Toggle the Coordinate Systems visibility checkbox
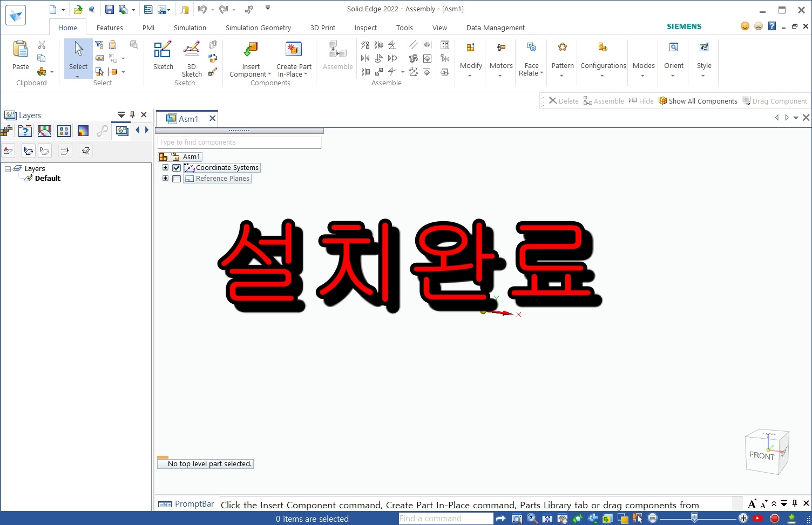Image resolution: width=812 pixels, height=525 pixels. 177,168
